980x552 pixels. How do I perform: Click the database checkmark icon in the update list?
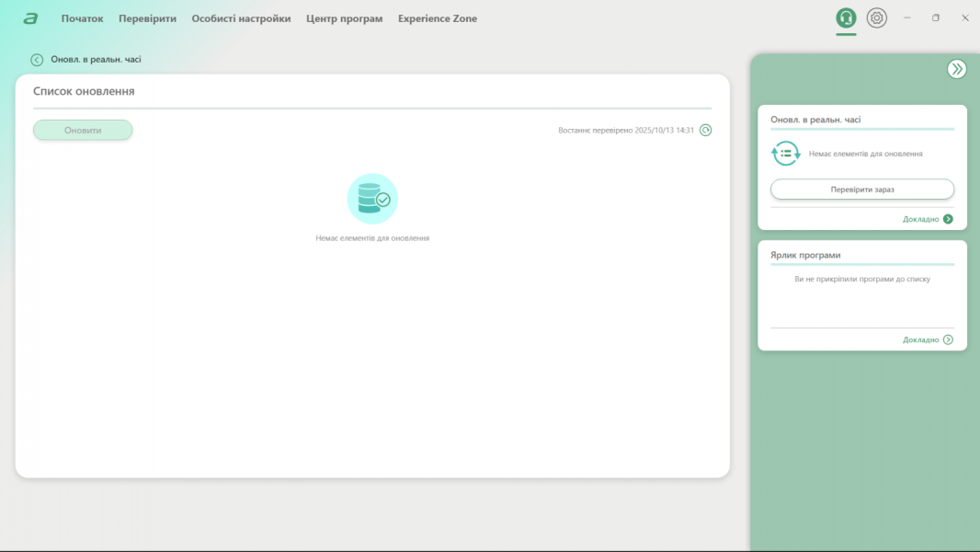372,199
